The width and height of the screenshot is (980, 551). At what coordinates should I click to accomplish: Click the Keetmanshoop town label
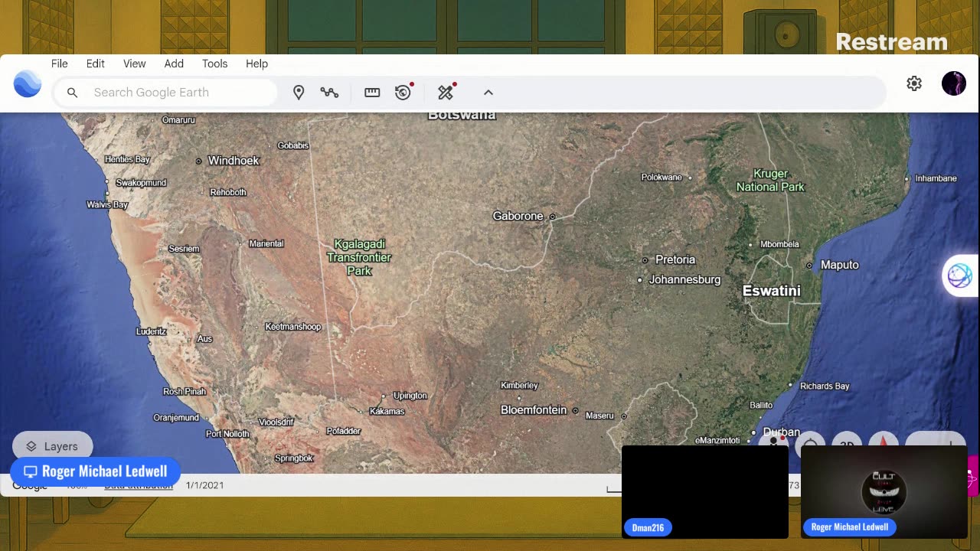coord(292,327)
